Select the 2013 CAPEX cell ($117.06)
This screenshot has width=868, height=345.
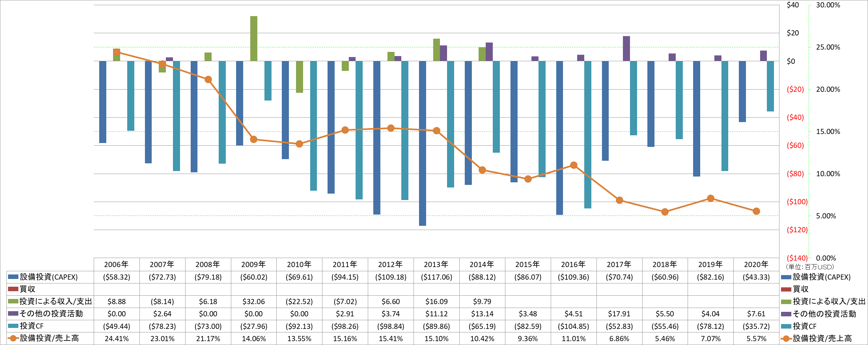[436, 277]
